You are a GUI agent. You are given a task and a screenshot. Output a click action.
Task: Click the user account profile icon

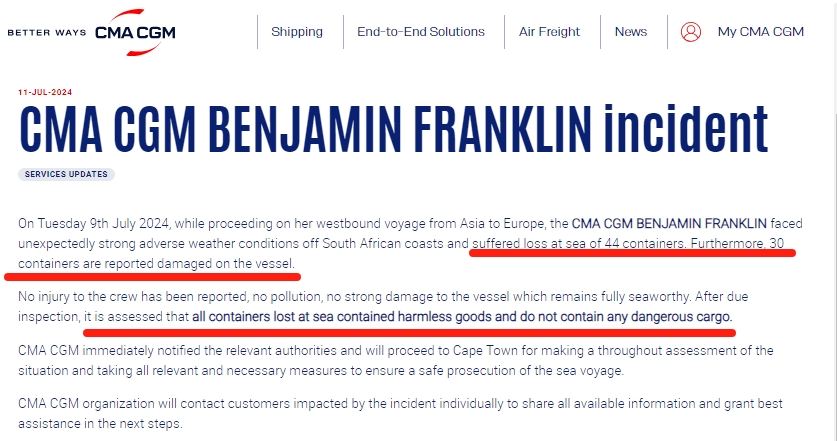pyautogui.click(x=690, y=32)
